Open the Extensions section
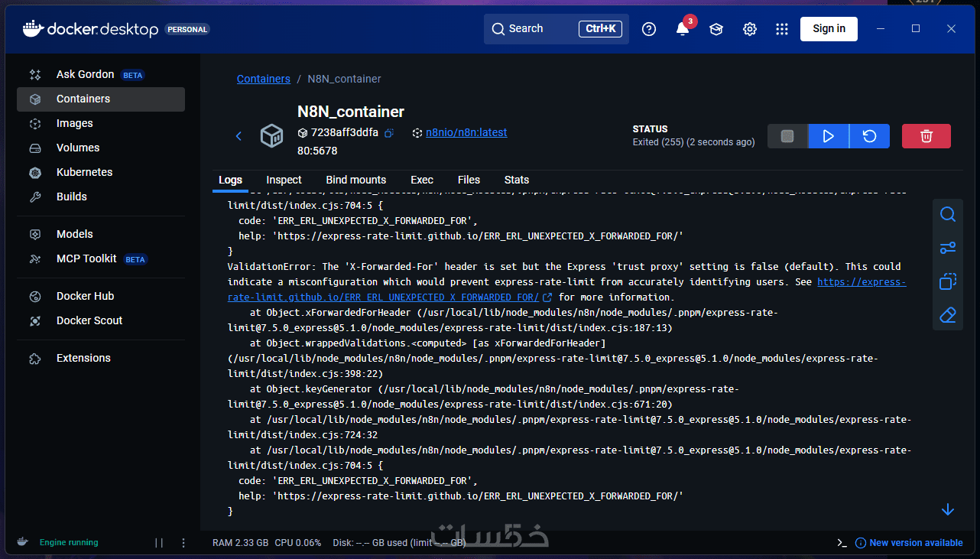Screen dimensions: 980x559 (100, 358)
